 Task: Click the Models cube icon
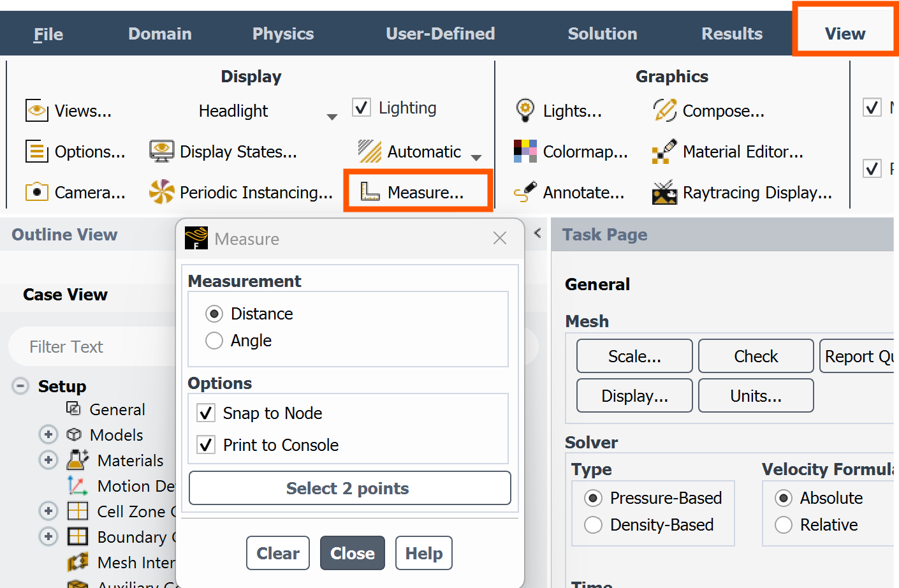(x=74, y=434)
